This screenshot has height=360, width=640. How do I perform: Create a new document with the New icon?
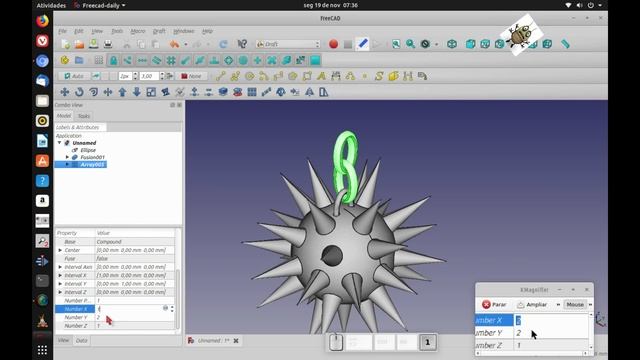tap(65, 44)
